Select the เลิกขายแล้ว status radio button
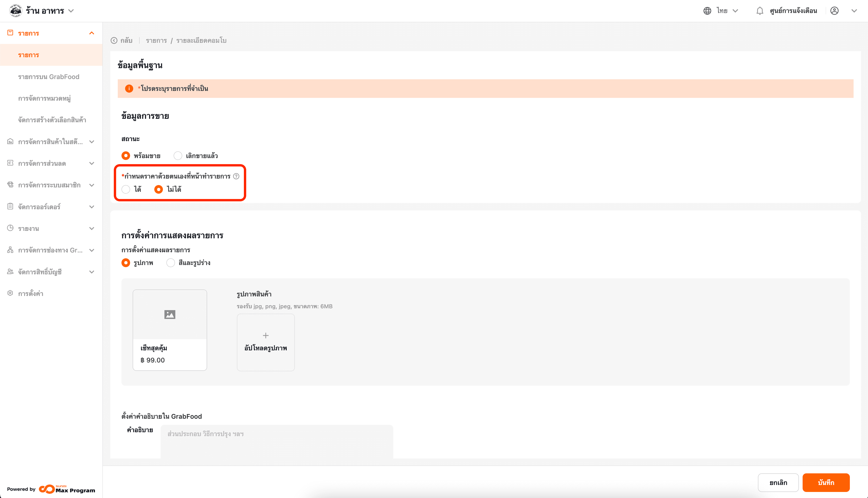Image resolution: width=868 pixels, height=498 pixels. click(x=178, y=156)
